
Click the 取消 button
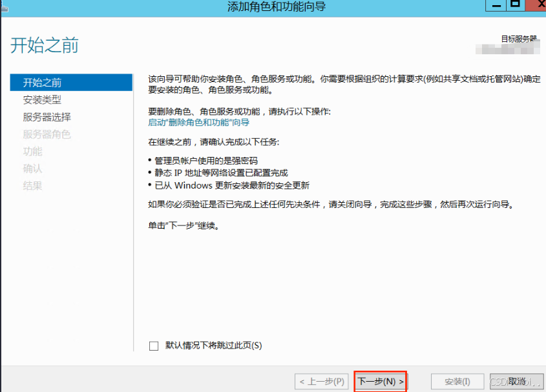click(516, 382)
